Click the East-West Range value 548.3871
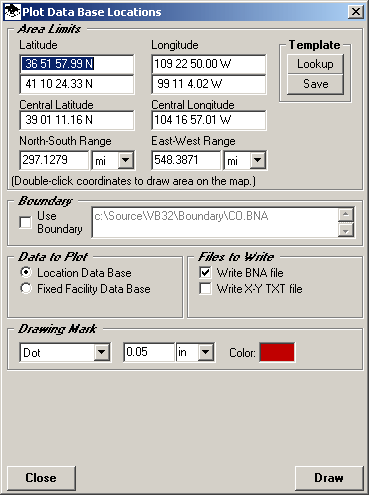Image resolution: width=369 pixels, height=495 pixels. (186, 160)
